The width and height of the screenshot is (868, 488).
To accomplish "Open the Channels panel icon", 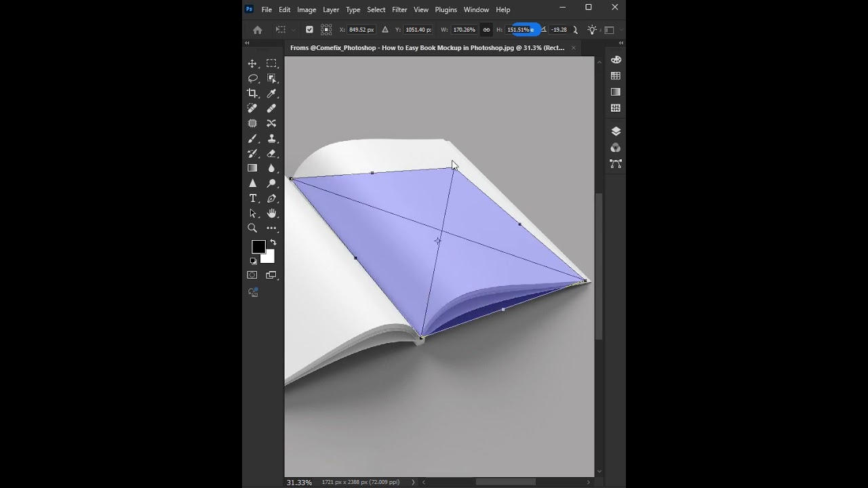I will pyautogui.click(x=616, y=148).
